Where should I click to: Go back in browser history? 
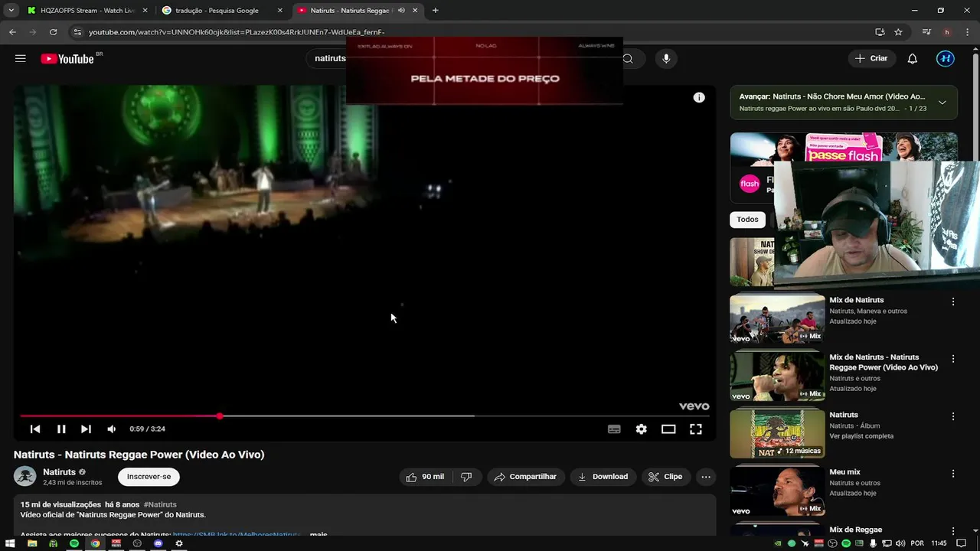[x=12, y=32]
